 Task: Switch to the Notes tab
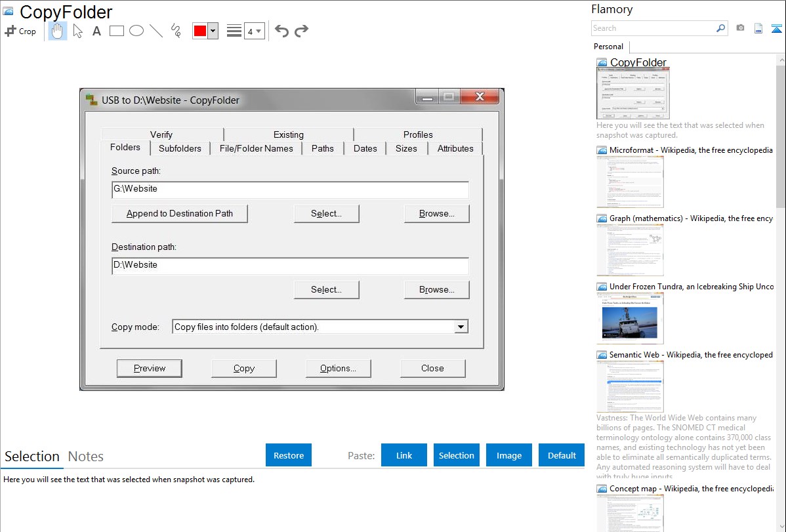pyautogui.click(x=86, y=457)
